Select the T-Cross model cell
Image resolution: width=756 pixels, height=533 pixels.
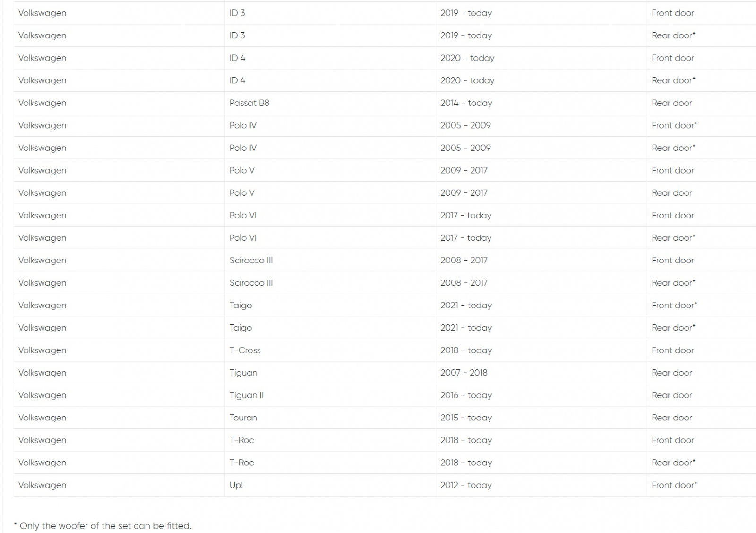[x=245, y=350]
